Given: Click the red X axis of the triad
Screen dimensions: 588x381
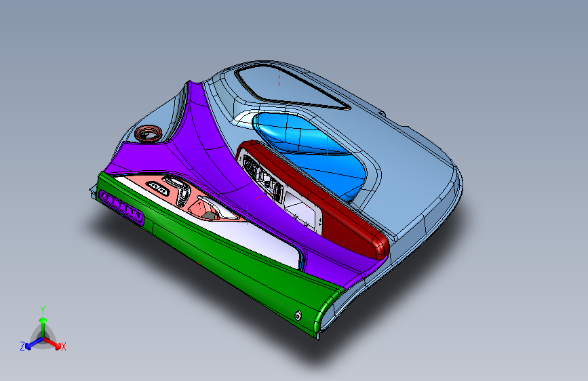Looking at the screenshot, I should coord(54,344).
